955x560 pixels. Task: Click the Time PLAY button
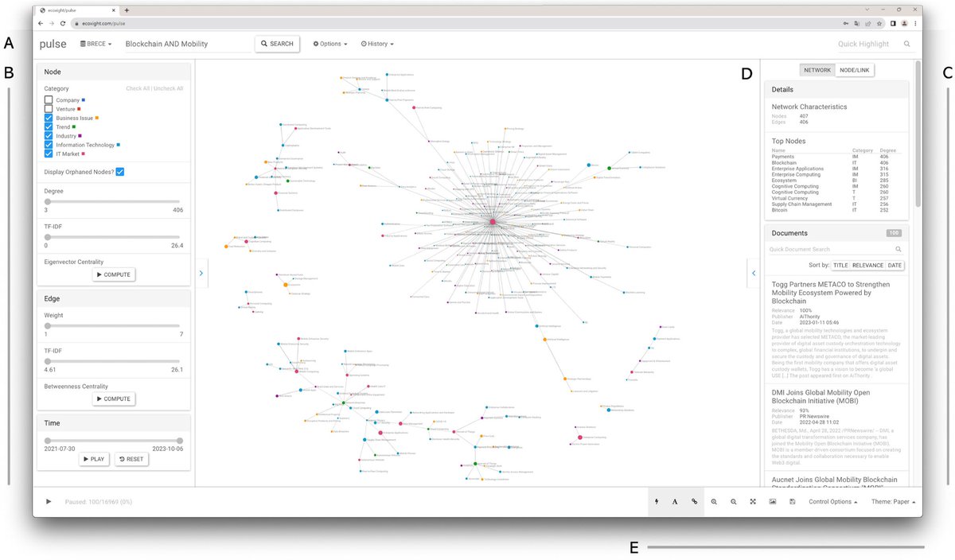[94, 459]
